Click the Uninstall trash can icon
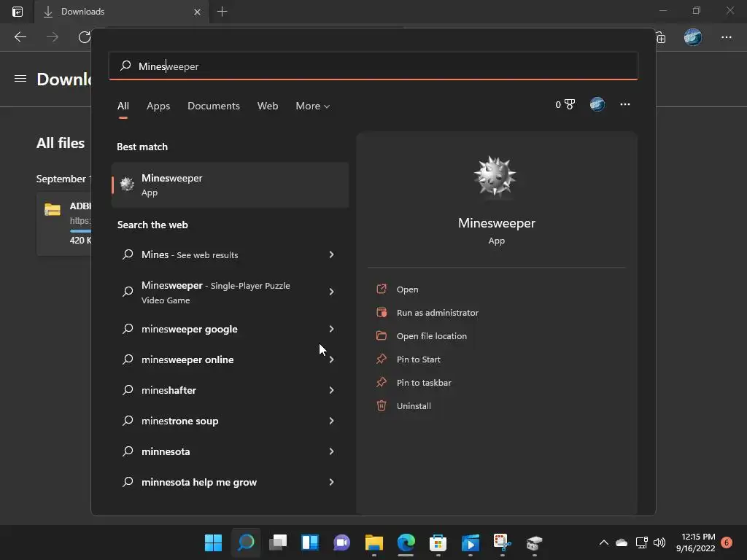 point(382,405)
